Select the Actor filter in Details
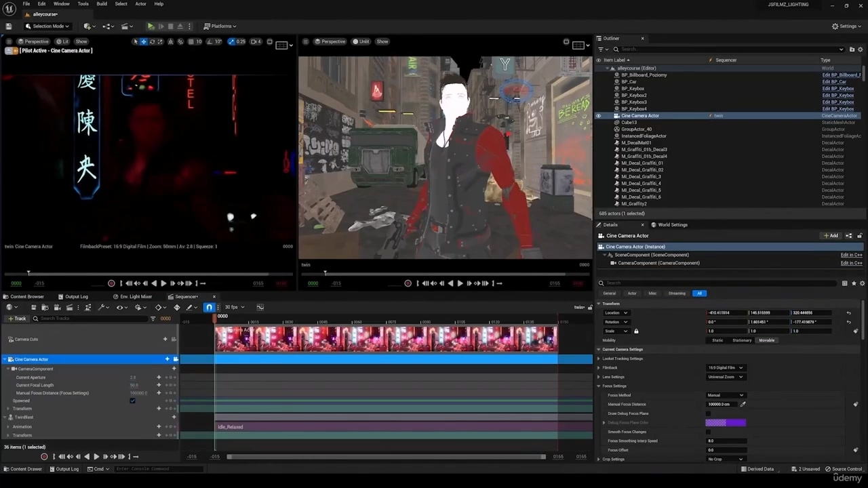 coord(632,293)
